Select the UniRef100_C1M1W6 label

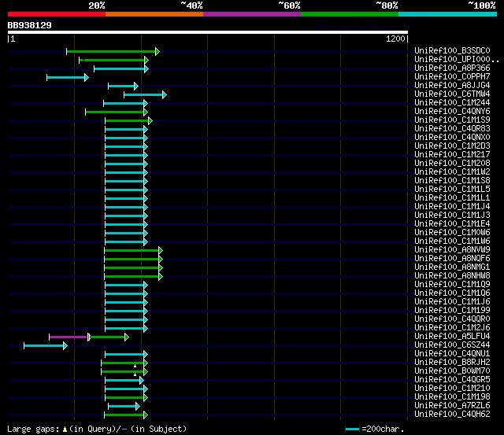click(x=452, y=241)
